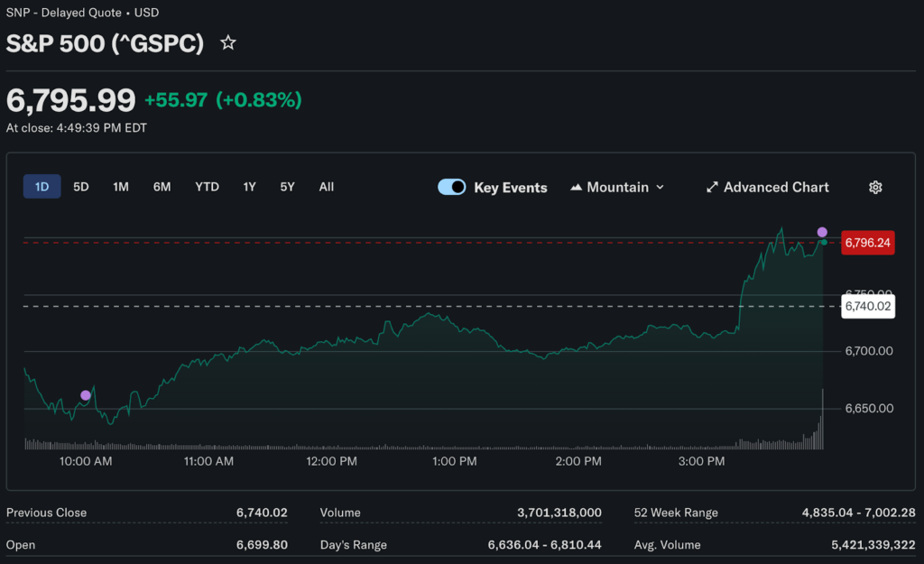Click the purple key event marker at close
Viewport: 924px width, 564px height.
(822, 232)
